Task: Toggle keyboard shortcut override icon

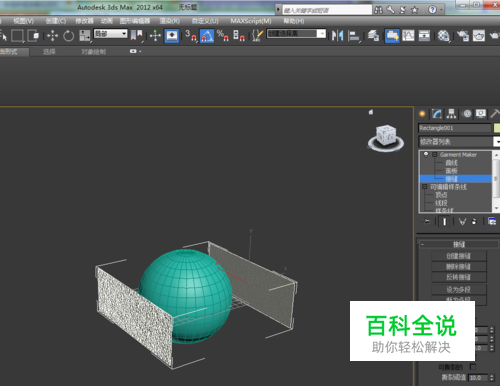Action: 172,36
